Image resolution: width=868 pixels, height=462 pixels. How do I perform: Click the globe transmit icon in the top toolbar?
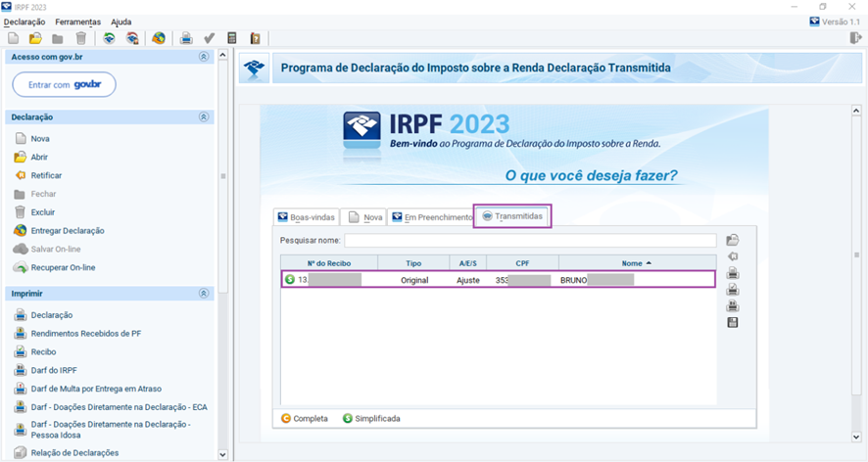(159, 38)
